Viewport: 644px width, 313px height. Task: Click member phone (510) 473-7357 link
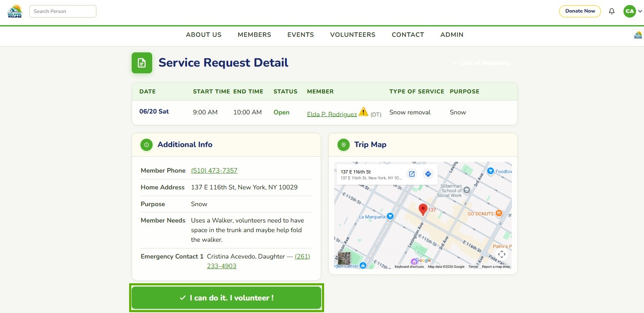click(x=214, y=171)
